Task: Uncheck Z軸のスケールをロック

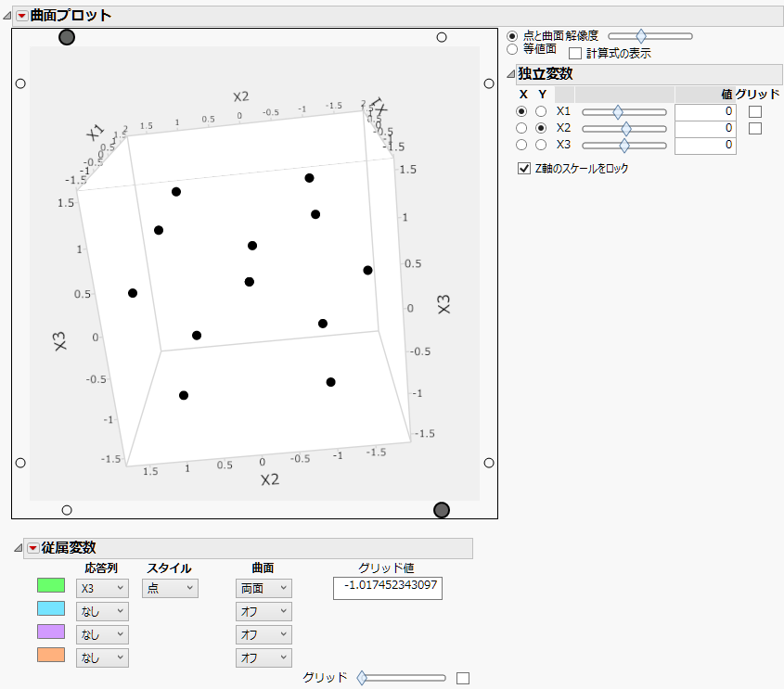Action: [524, 169]
